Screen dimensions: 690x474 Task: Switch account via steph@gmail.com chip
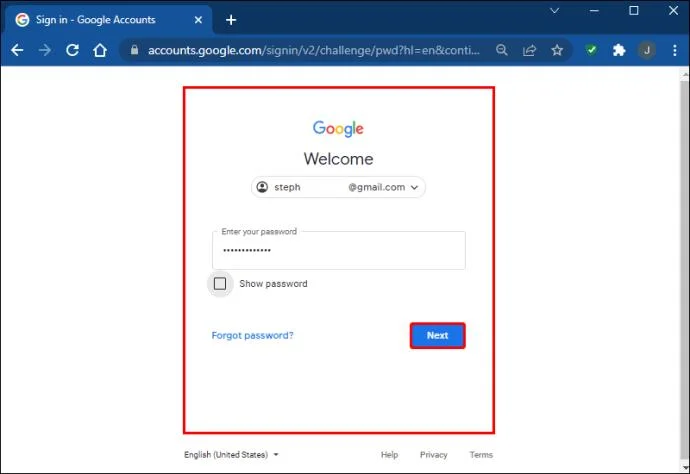[x=338, y=187]
